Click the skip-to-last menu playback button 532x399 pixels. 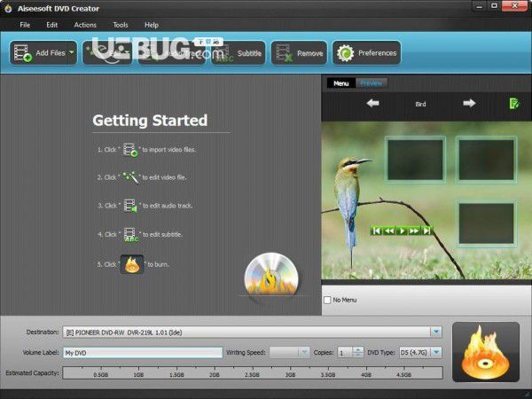click(426, 231)
